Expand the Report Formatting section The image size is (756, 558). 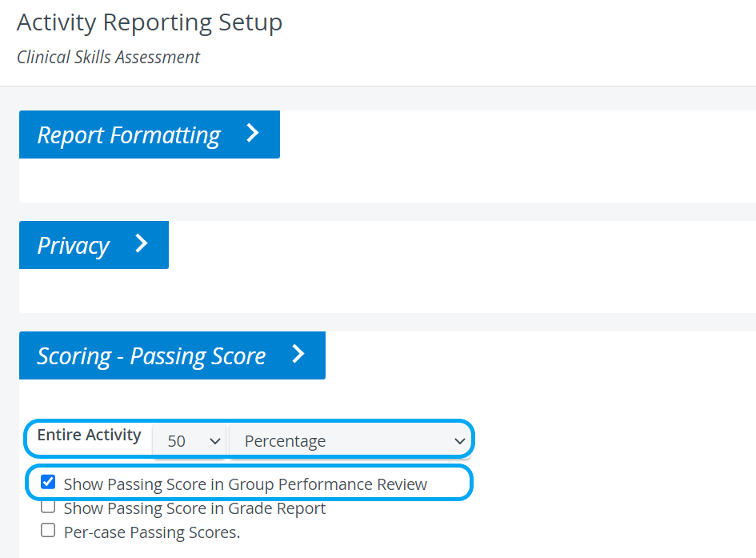click(150, 134)
